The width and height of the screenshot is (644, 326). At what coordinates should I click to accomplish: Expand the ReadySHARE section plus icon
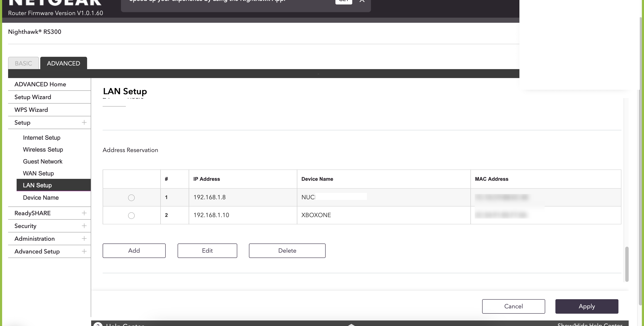84,213
